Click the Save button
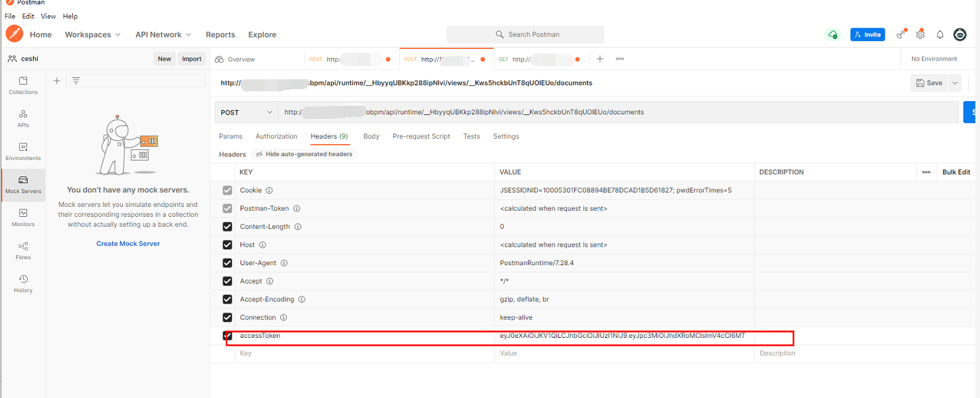Image resolution: width=980 pixels, height=398 pixels. pyautogui.click(x=929, y=83)
